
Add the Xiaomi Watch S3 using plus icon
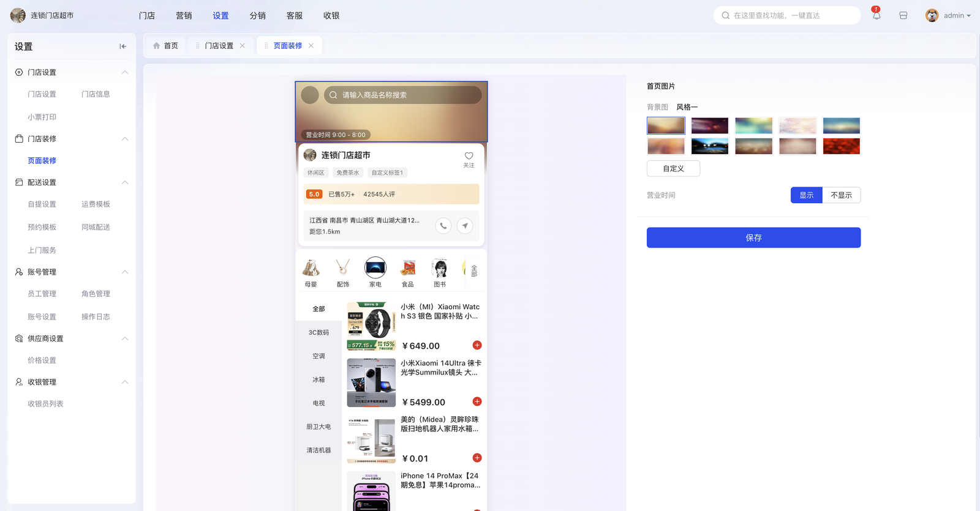[x=477, y=345]
